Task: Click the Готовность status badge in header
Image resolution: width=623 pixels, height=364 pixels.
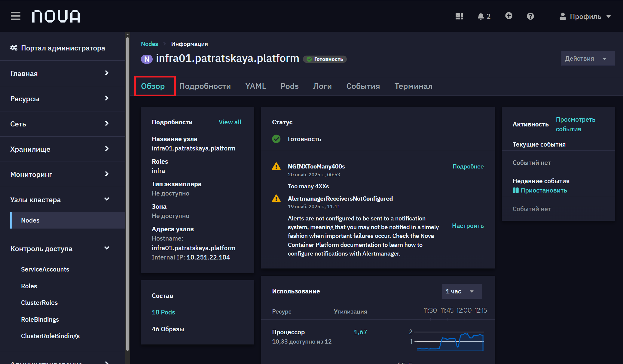Action: [325, 59]
